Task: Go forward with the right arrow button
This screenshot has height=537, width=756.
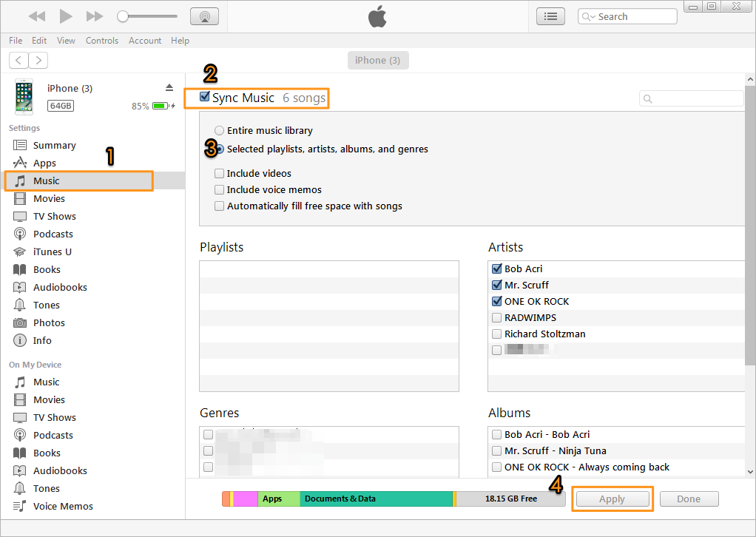Action: pyautogui.click(x=38, y=60)
